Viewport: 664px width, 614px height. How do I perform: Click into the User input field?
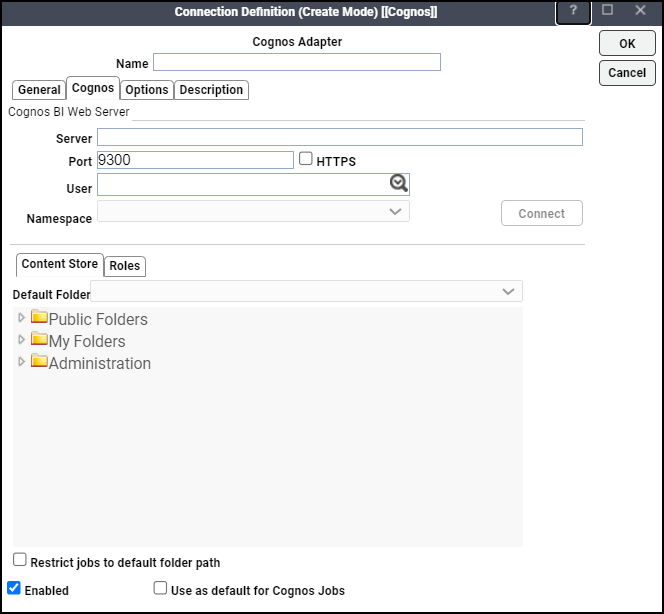253,184
